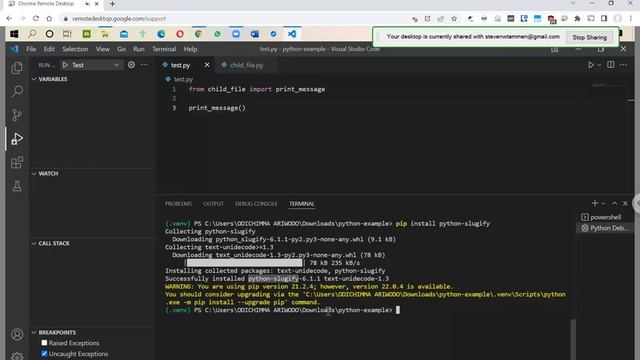Open the Run and Debug view
Screen dimensions: 640x360
[17, 139]
